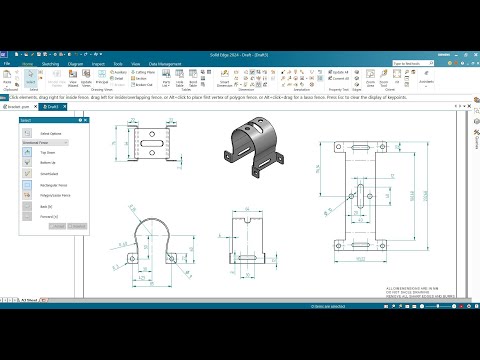Image resolution: width=480 pixels, height=360 pixels.
Task: Choose the Auxiliary view command
Action: click(118, 72)
